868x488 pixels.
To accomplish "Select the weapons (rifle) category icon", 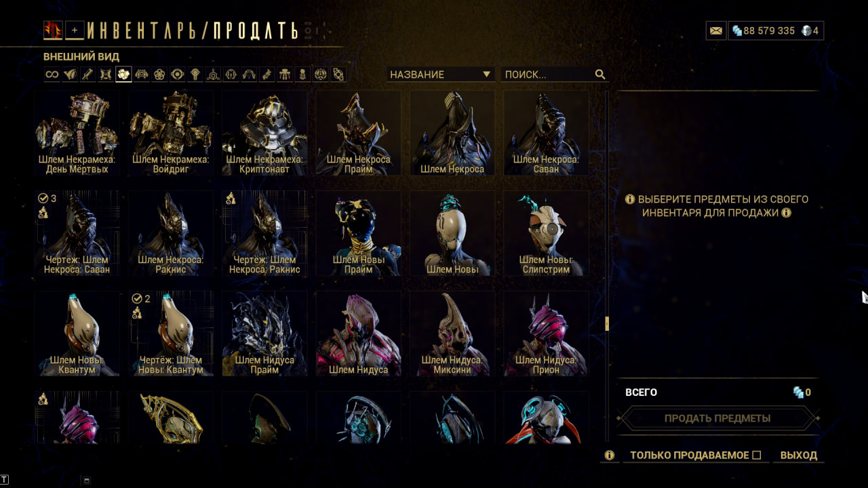I will click(x=88, y=75).
